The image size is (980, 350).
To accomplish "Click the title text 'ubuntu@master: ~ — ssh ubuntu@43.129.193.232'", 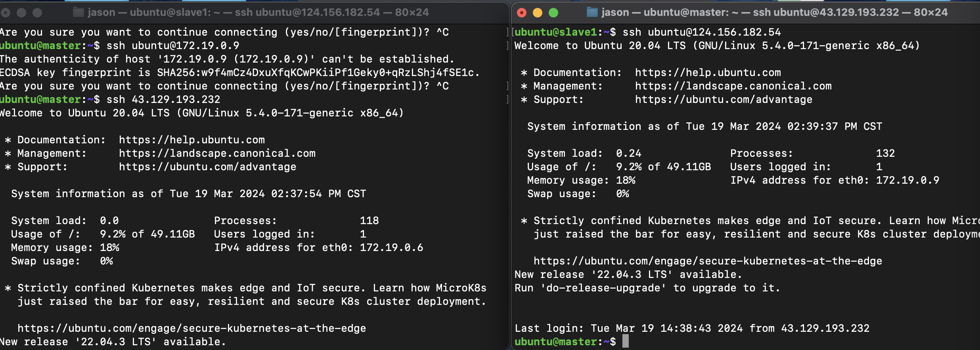I will [771, 12].
